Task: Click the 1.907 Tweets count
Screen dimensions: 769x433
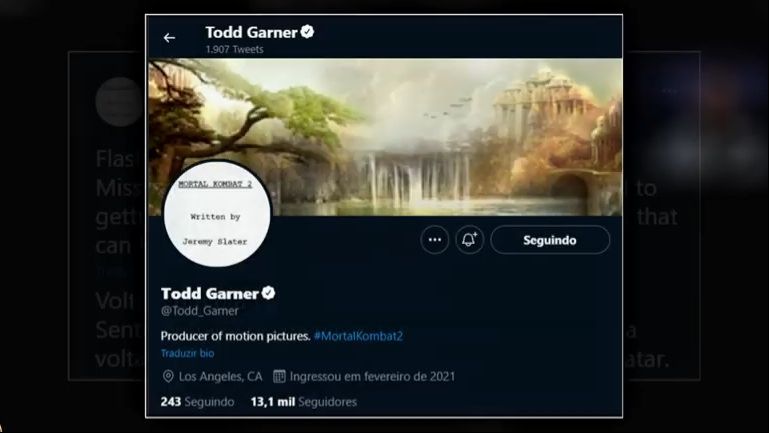Action: click(x=234, y=50)
